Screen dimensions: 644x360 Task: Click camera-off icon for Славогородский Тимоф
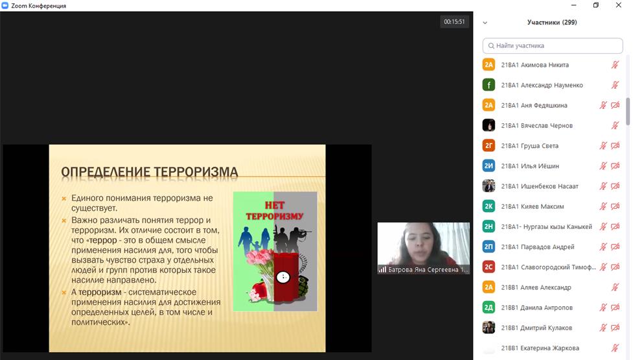(x=615, y=267)
